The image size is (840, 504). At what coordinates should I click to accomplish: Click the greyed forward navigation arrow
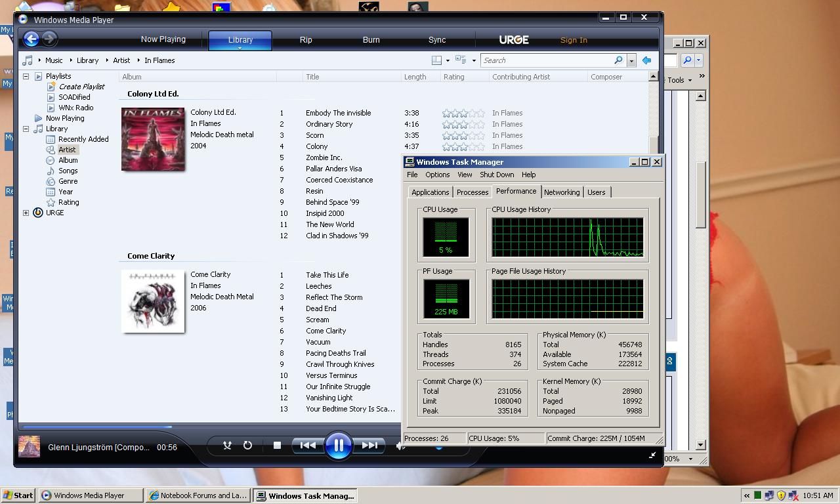click(x=49, y=39)
